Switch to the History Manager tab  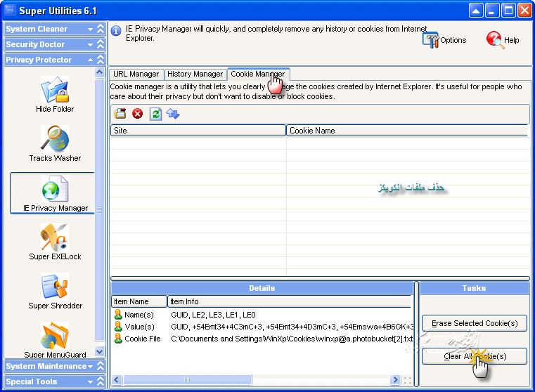pyautogui.click(x=195, y=74)
